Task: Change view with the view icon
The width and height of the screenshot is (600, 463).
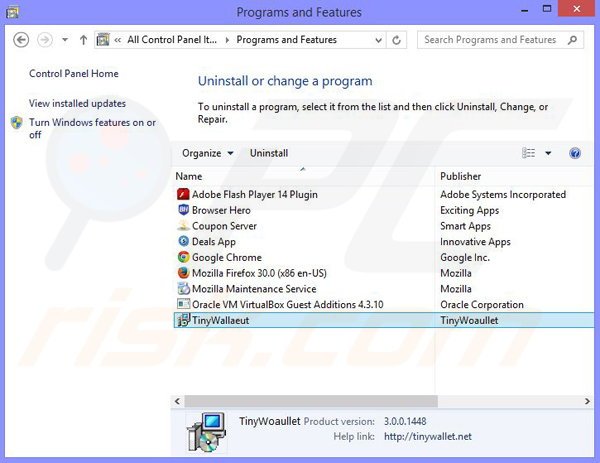Action: click(528, 153)
